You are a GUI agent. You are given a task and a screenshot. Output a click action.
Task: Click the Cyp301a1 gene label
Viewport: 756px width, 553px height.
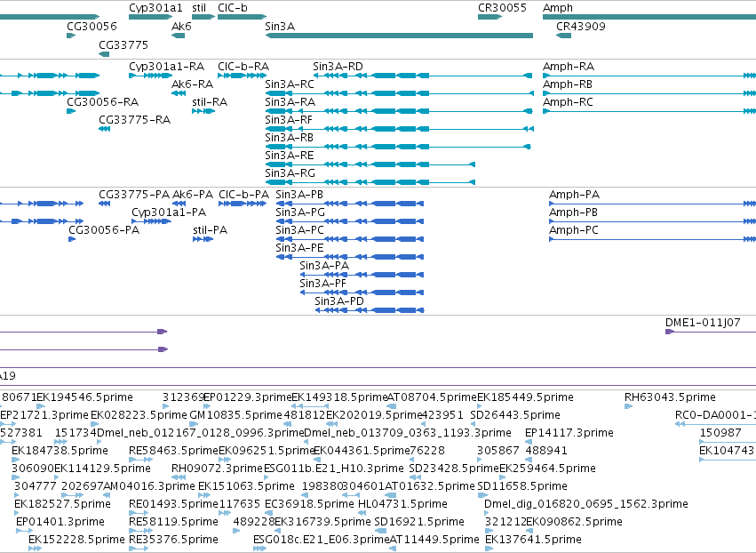click(x=155, y=8)
